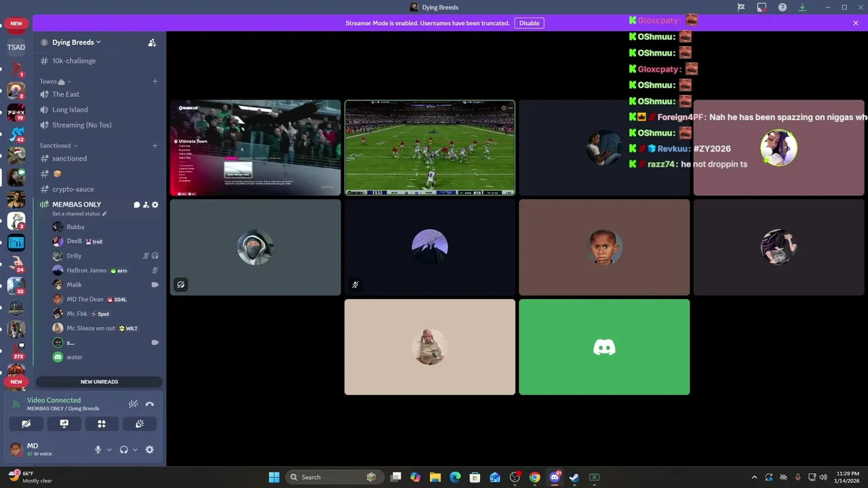Click the top NEW mentions indicator

(x=16, y=23)
